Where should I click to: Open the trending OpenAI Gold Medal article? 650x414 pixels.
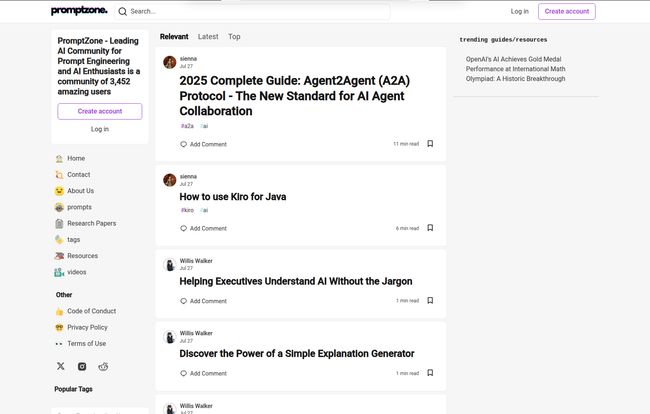515,68
